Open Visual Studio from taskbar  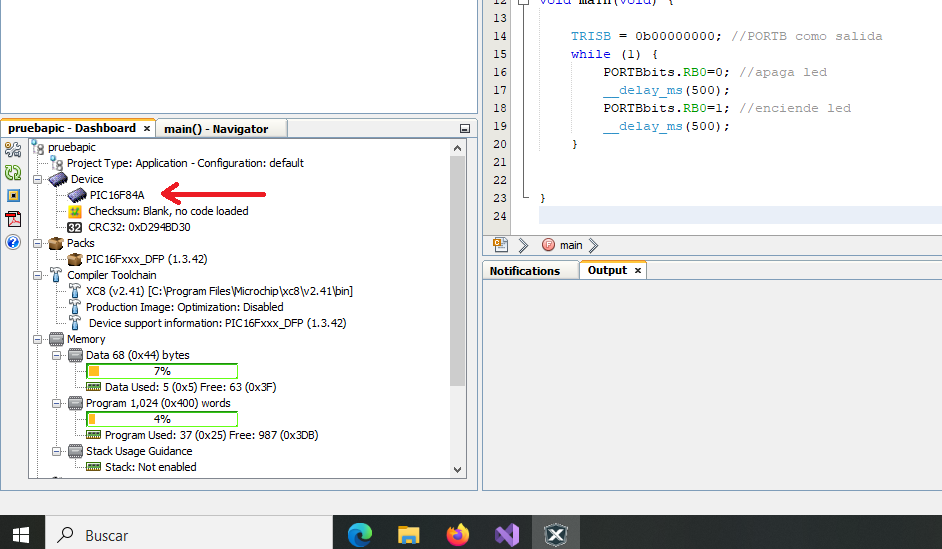507,534
